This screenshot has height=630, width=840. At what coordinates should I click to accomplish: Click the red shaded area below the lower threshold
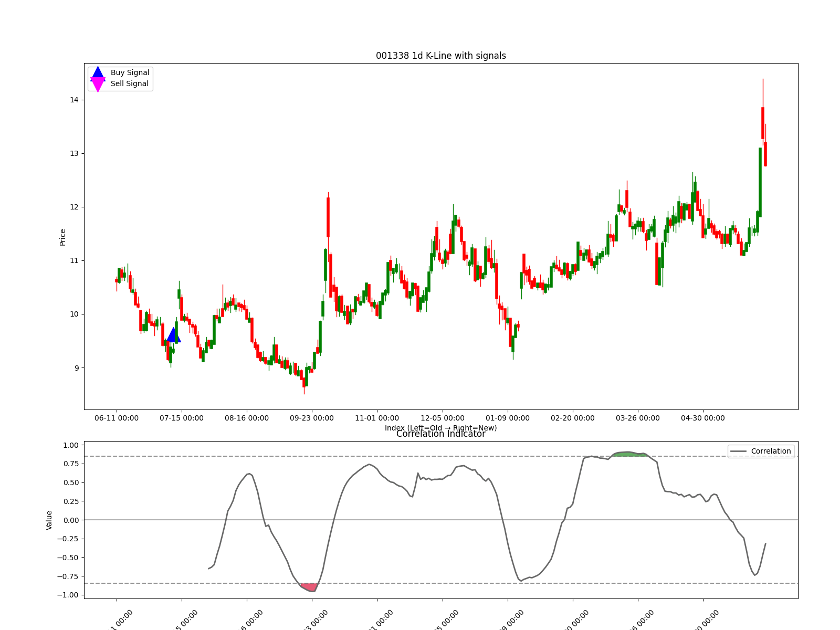(310, 587)
